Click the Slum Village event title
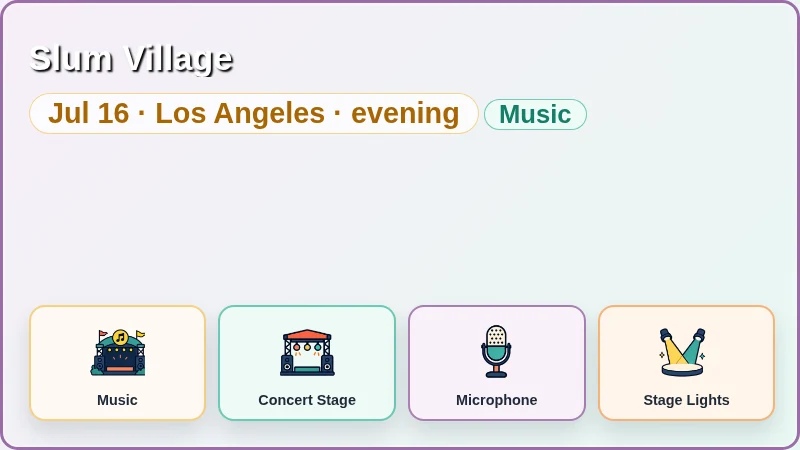This screenshot has height=450, width=800. [132, 59]
